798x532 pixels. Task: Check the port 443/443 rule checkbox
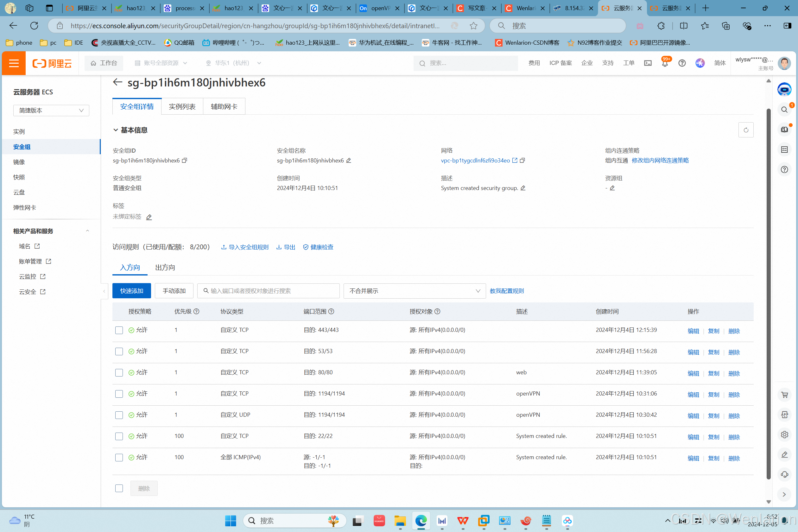pyautogui.click(x=119, y=331)
